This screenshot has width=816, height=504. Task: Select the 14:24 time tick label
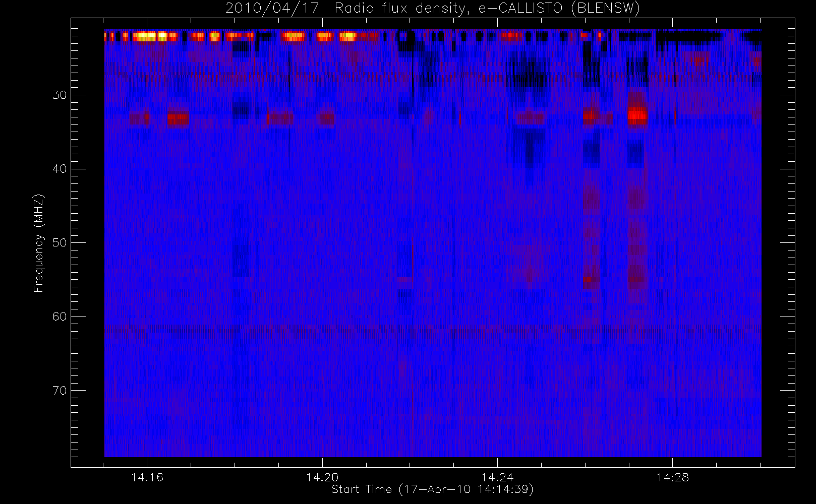[497, 477]
